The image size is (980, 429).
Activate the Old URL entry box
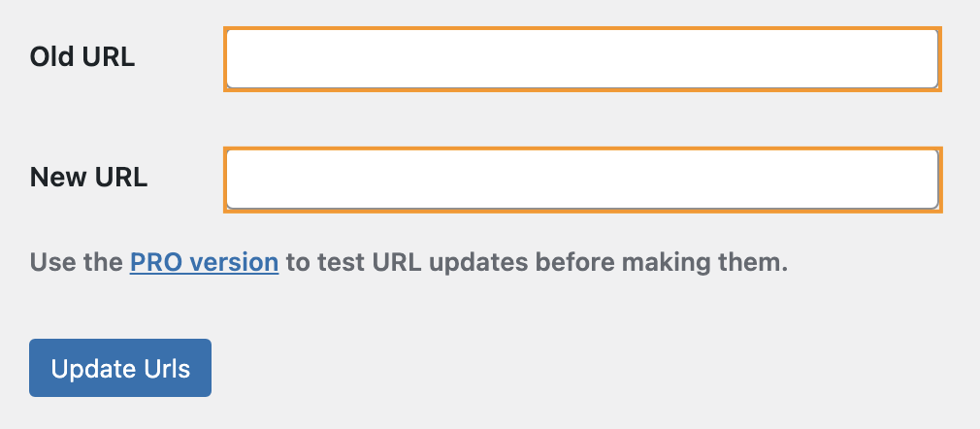click(582, 59)
